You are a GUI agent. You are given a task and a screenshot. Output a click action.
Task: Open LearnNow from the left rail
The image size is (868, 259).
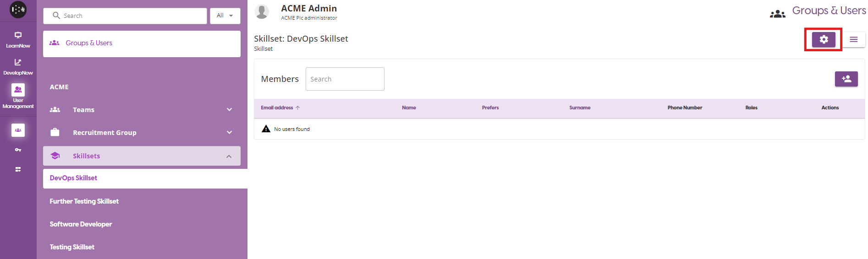[x=18, y=39]
